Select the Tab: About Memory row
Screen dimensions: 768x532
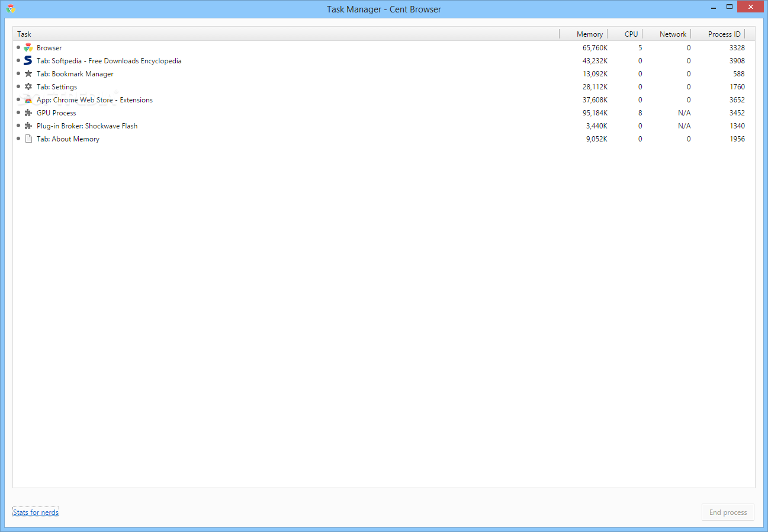(x=384, y=139)
